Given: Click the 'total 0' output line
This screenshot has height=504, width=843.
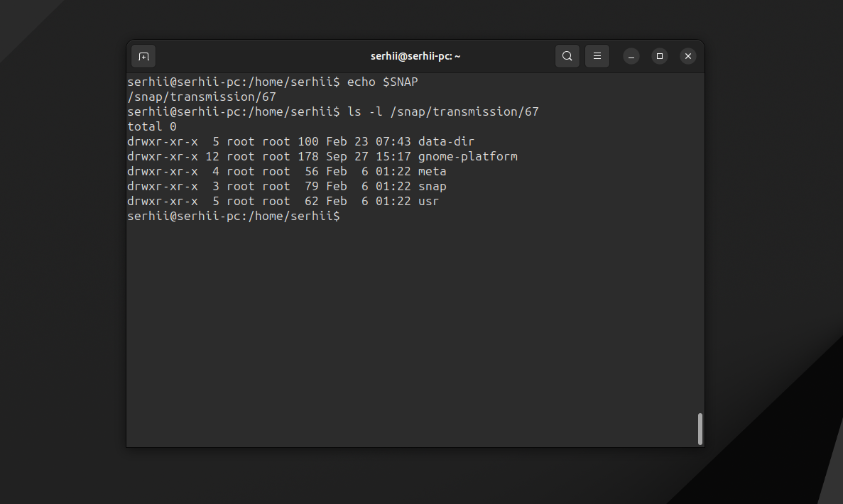Looking at the screenshot, I should click(x=152, y=127).
